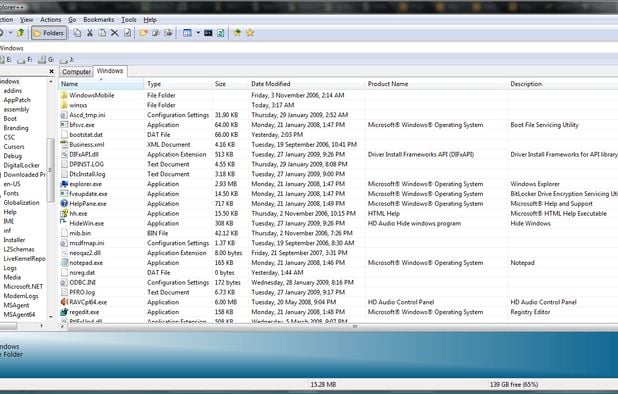Open ModemLogs in the folder tree
The image size is (618, 394).
tap(21, 296)
